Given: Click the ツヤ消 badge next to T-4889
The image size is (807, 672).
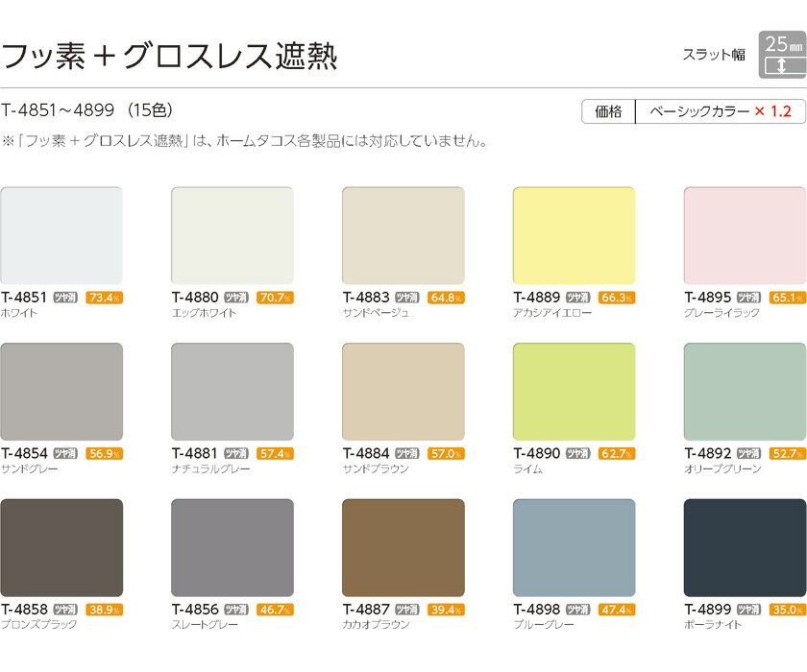Looking at the screenshot, I should pos(578,297).
